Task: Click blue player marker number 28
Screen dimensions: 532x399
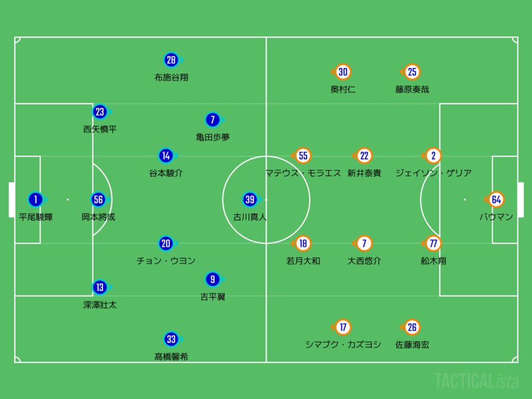Action: (x=171, y=60)
